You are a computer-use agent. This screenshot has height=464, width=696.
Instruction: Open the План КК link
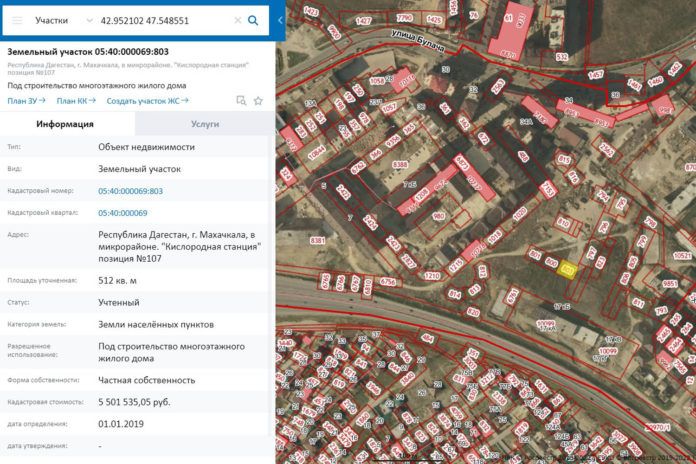(x=76, y=100)
